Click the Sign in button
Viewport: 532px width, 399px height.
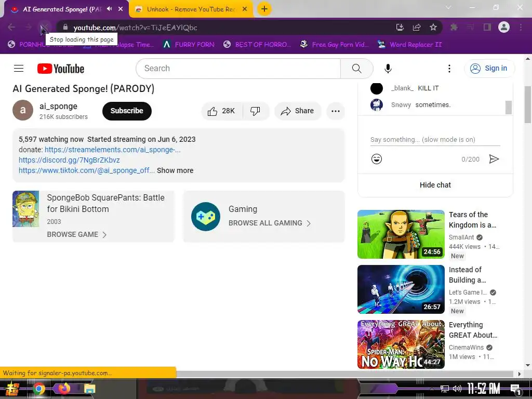point(489,69)
